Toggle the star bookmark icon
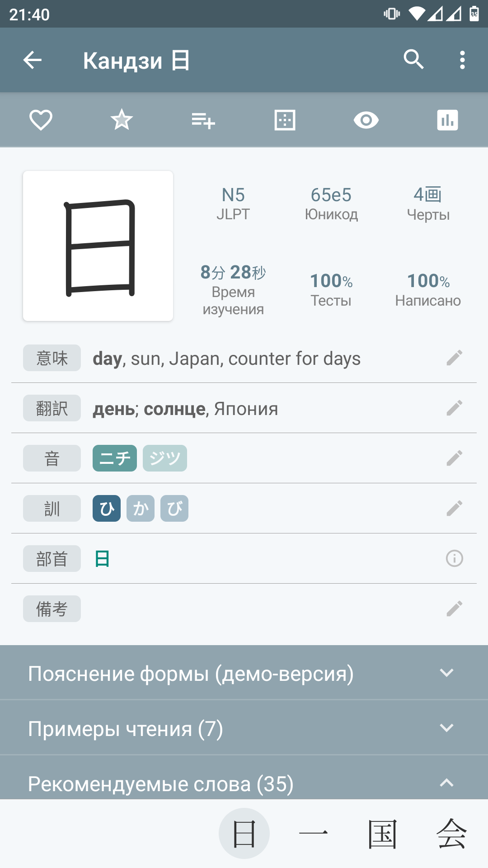The width and height of the screenshot is (488, 868). point(122,120)
